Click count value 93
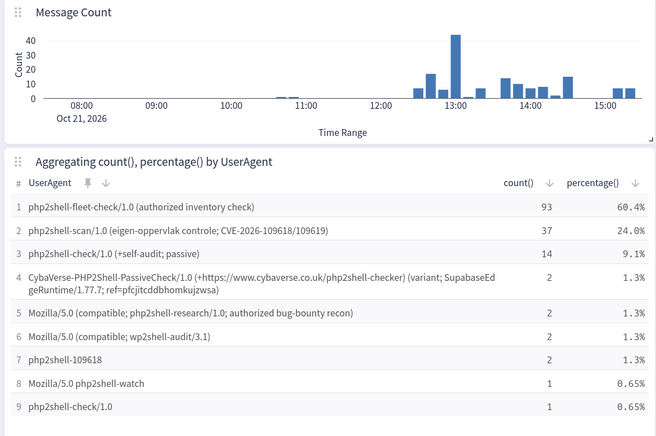Viewport: 656px width, 436px height. coord(546,207)
